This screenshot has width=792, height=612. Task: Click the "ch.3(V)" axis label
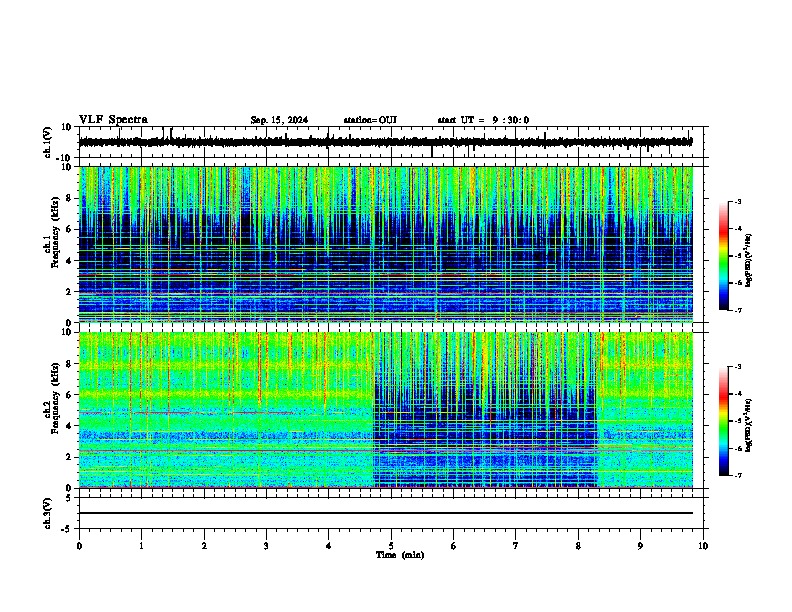(48, 513)
